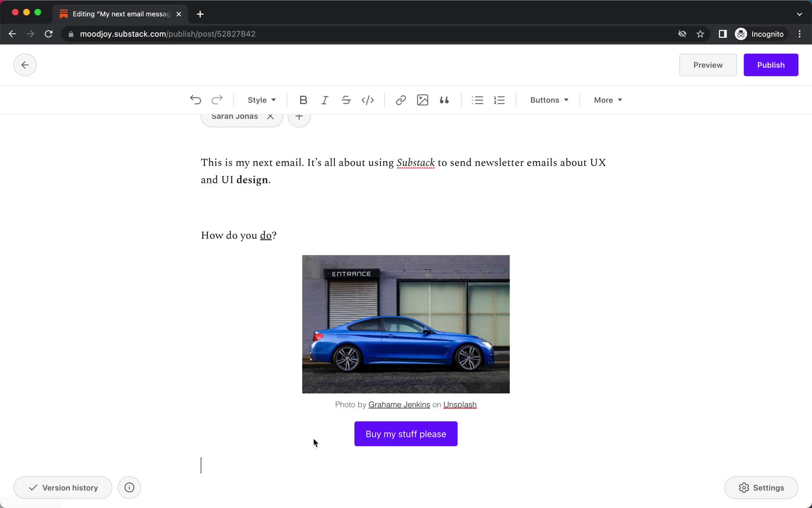This screenshot has width=812, height=508.
Task: Navigate back in browser
Action: coord(12,34)
